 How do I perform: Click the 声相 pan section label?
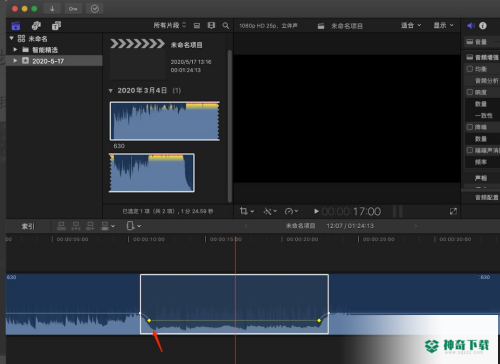481,178
